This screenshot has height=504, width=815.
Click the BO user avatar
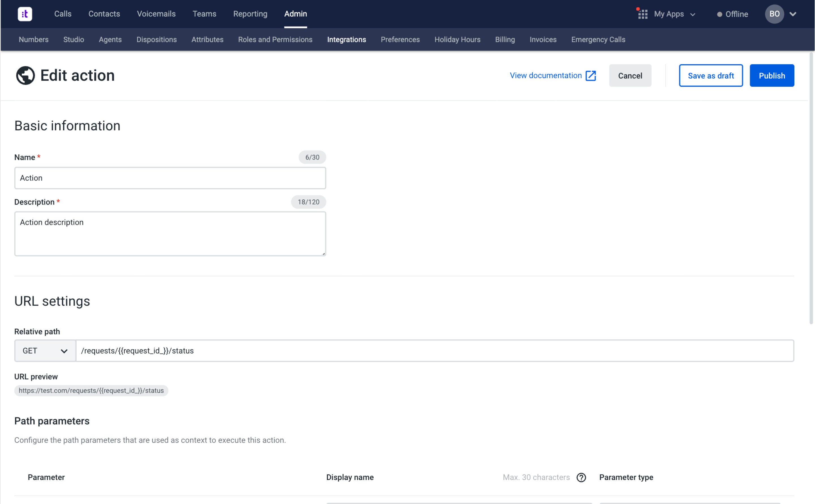pos(774,14)
